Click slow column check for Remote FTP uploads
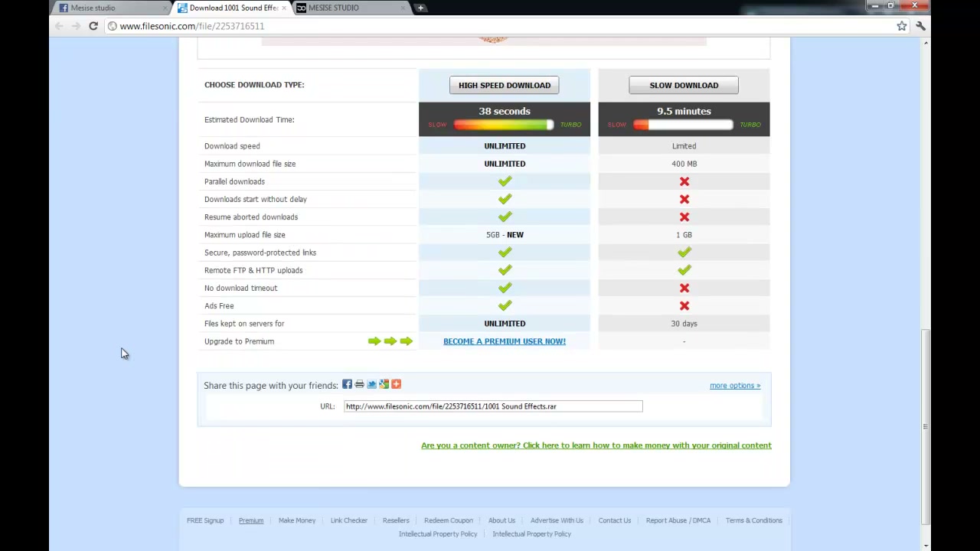The image size is (980, 551). (684, 270)
